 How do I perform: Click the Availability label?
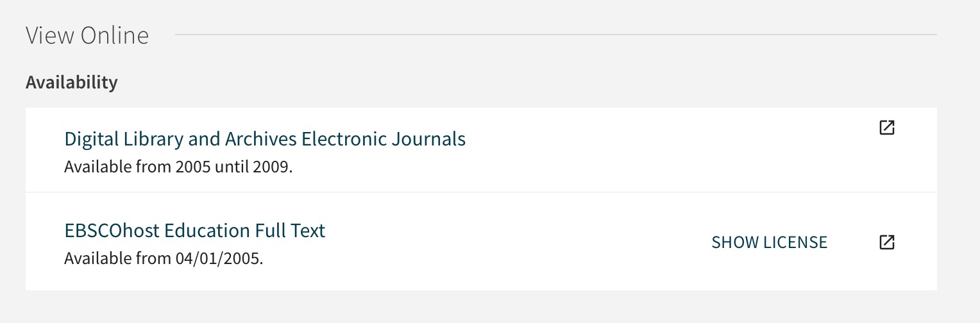click(72, 82)
